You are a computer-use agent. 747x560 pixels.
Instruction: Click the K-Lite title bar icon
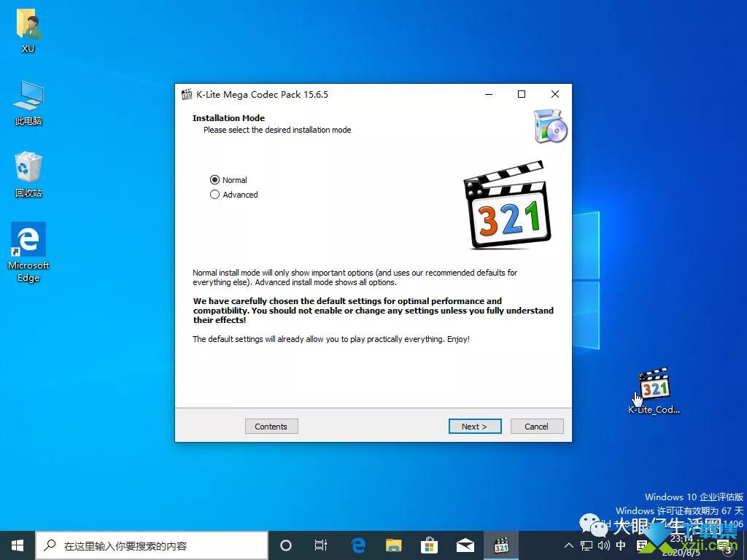187,94
